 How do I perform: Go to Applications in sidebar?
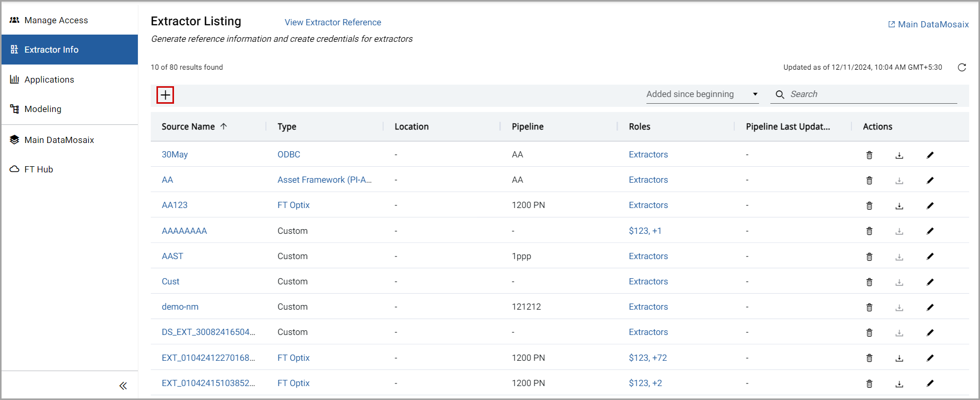49,79
